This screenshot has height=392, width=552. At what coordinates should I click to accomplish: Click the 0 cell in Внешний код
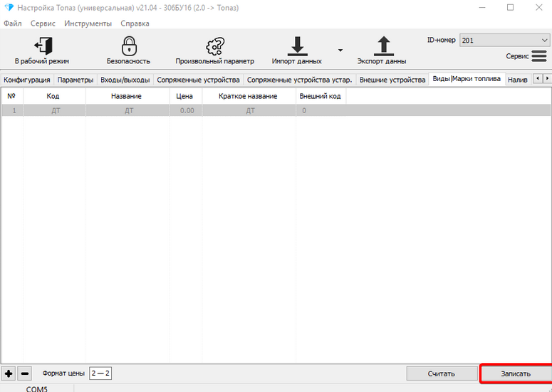click(321, 110)
